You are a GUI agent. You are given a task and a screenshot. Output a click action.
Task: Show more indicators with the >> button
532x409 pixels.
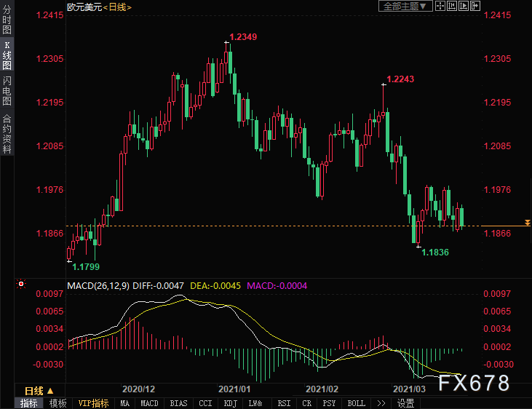pos(381,403)
